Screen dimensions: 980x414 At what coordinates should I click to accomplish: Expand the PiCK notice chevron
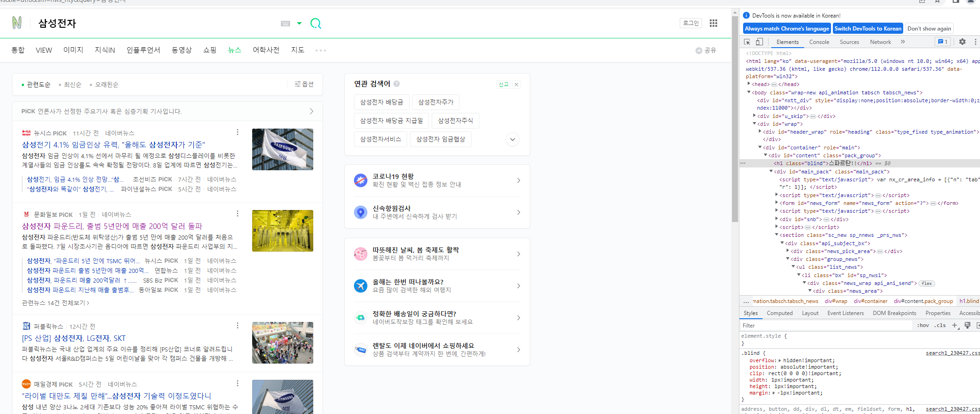coord(311,111)
